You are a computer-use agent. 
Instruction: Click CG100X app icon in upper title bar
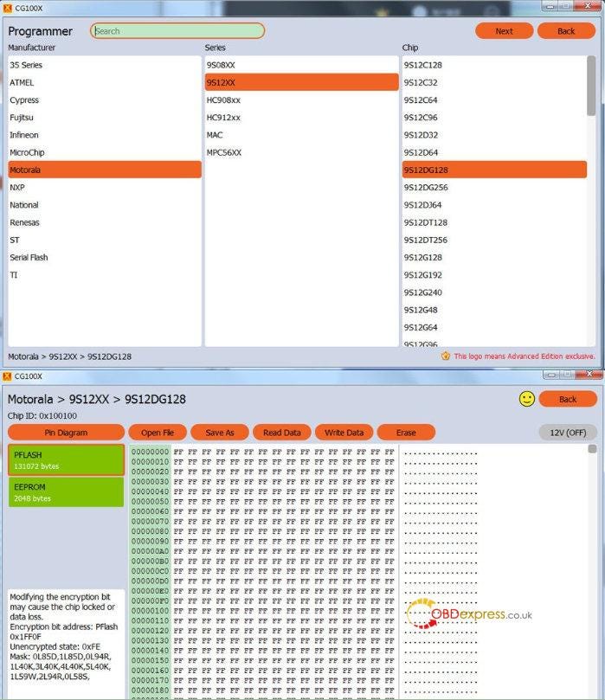pyautogui.click(x=8, y=8)
